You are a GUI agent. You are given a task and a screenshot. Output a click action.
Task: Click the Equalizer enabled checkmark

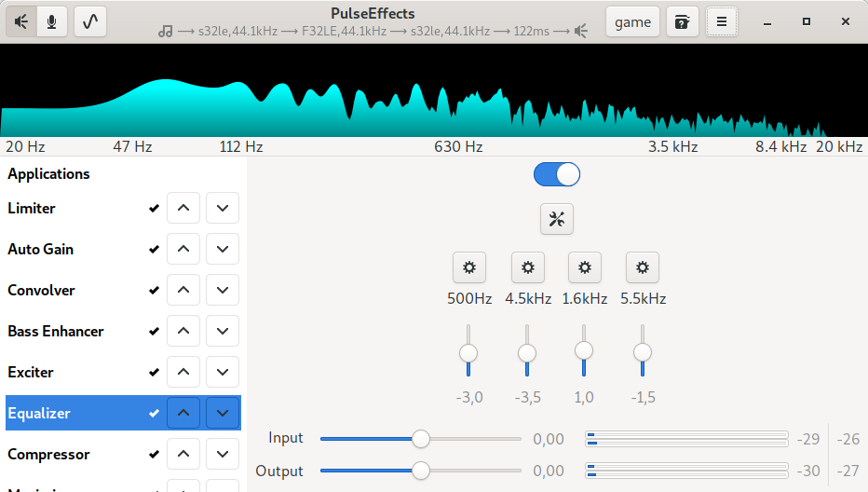click(x=154, y=414)
